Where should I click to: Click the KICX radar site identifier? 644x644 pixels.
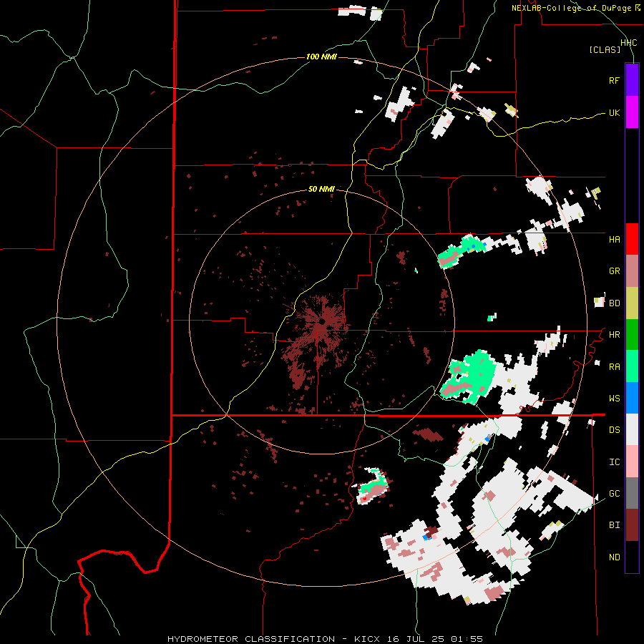367,639
